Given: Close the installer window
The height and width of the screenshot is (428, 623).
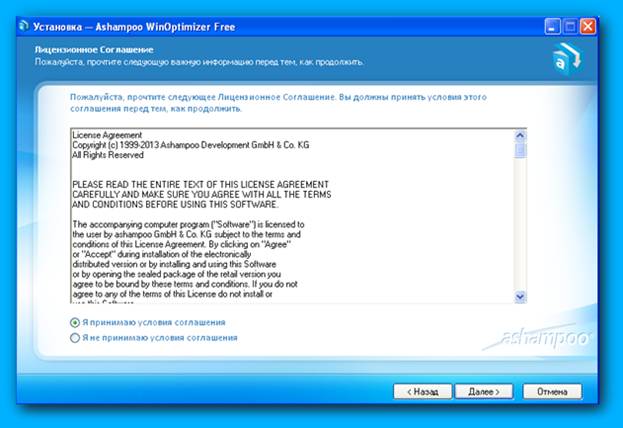Looking at the screenshot, I should point(588,27).
